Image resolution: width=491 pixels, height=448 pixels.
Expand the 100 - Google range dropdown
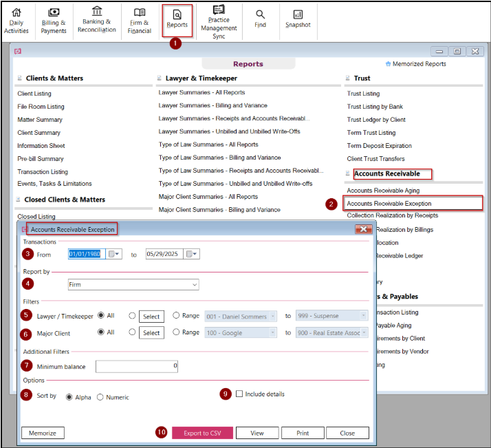click(273, 332)
